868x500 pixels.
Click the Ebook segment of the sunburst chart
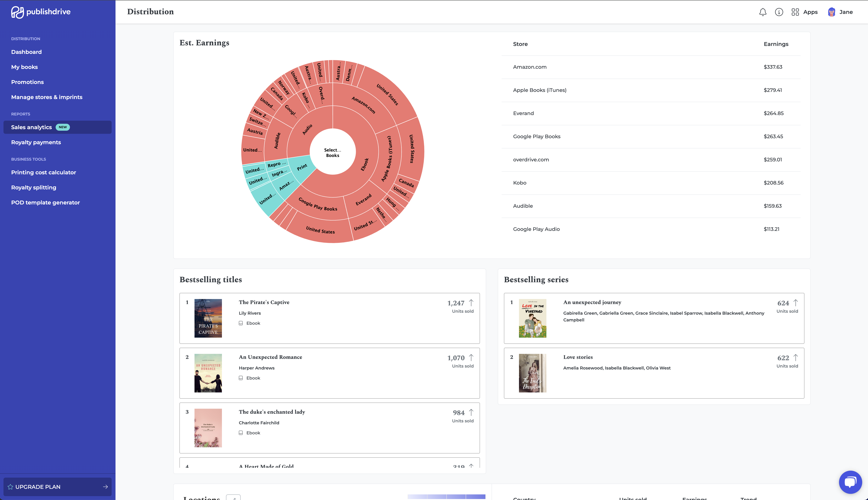click(364, 165)
